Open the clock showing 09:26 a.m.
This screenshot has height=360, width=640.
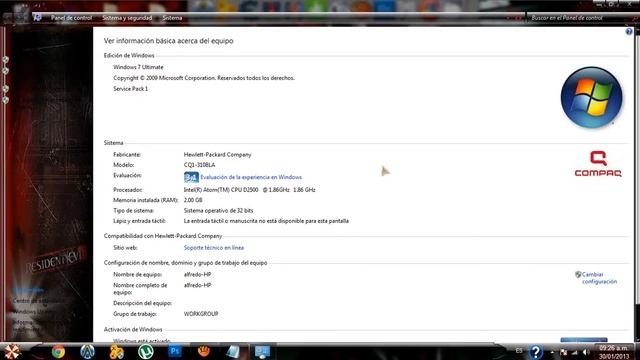[x=614, y=352]
